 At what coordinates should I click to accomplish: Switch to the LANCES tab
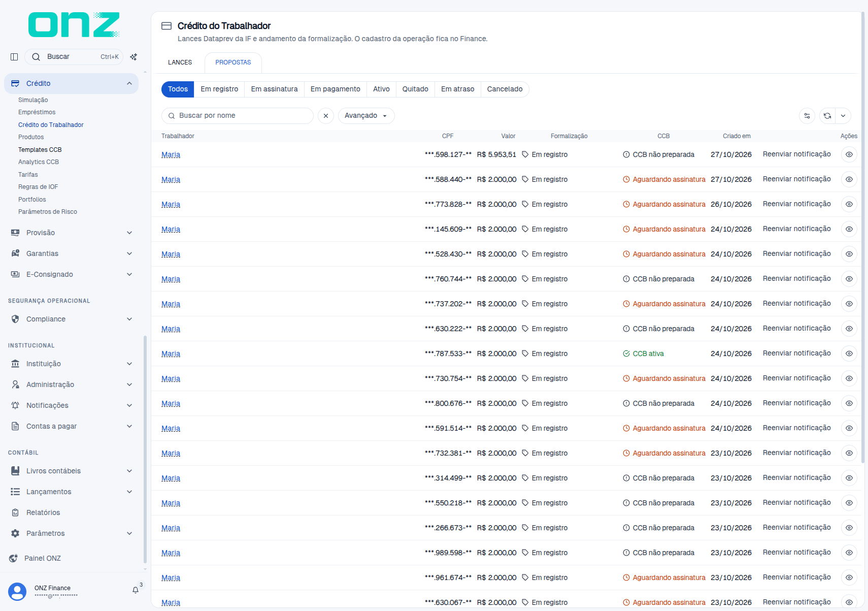pyautogui.click(x=180, y=62)
